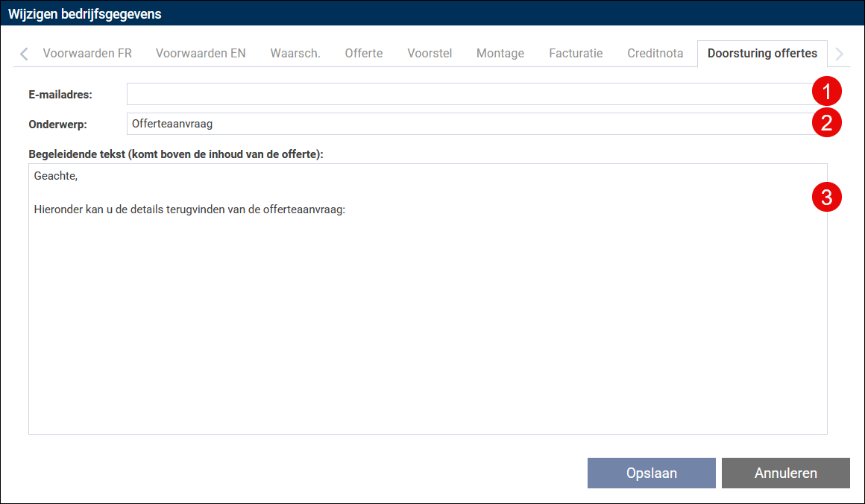This screenshot has height=504, width=865.
Task: Click the red number 3 marker
Action: point(826,197)
